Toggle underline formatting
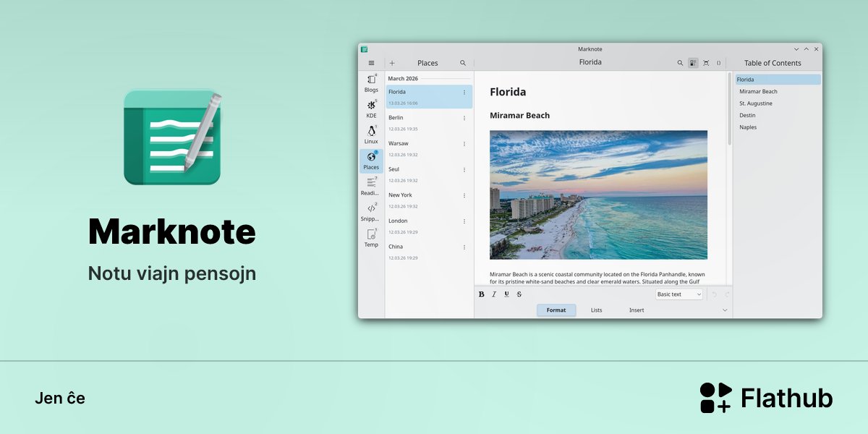Screen dimensions: 868x434 [x=506, y=294]
